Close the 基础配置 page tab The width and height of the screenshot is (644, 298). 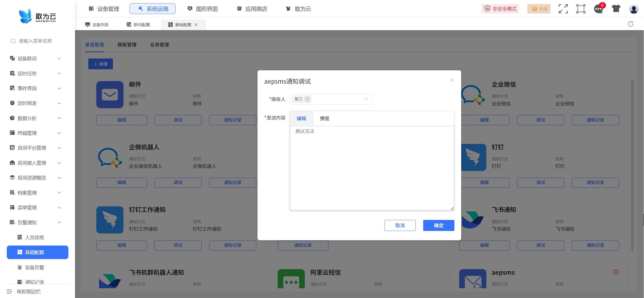click(196, 25)
